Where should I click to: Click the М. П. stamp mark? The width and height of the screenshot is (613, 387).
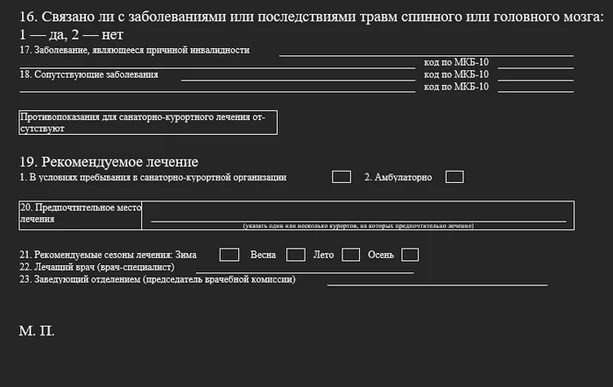(37, 331)
